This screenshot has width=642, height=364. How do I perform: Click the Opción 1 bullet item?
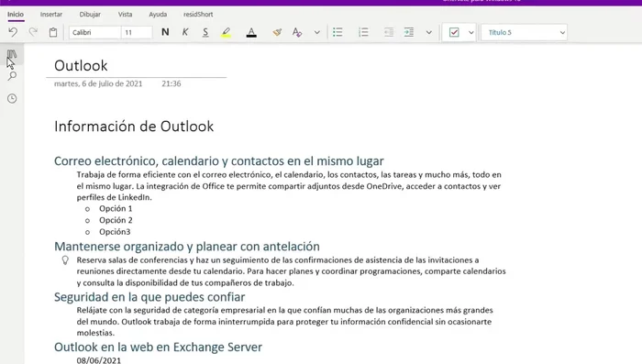pos(116,208)
